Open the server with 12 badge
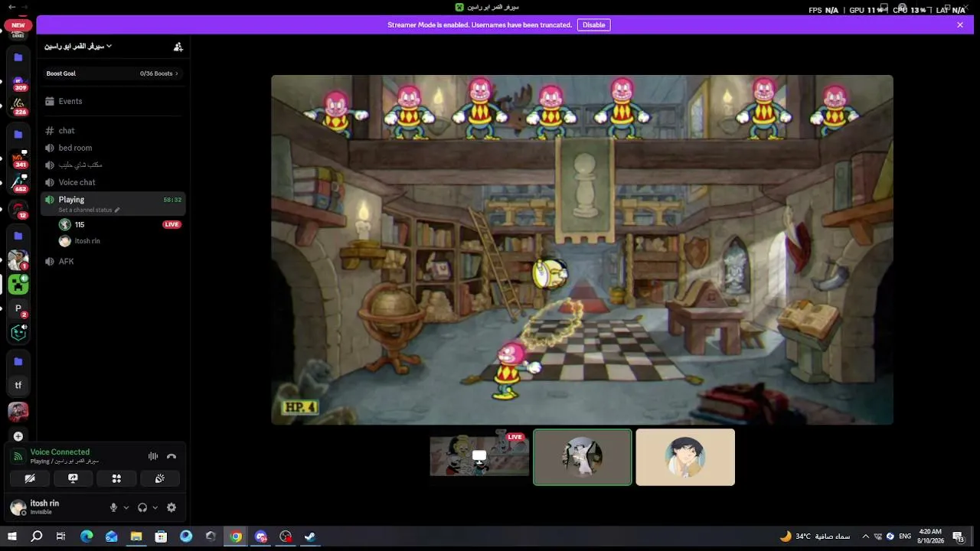 18,209
